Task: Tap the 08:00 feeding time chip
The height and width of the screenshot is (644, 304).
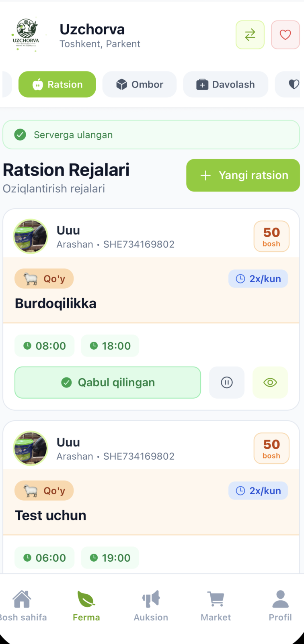Action: click(45, 346)
